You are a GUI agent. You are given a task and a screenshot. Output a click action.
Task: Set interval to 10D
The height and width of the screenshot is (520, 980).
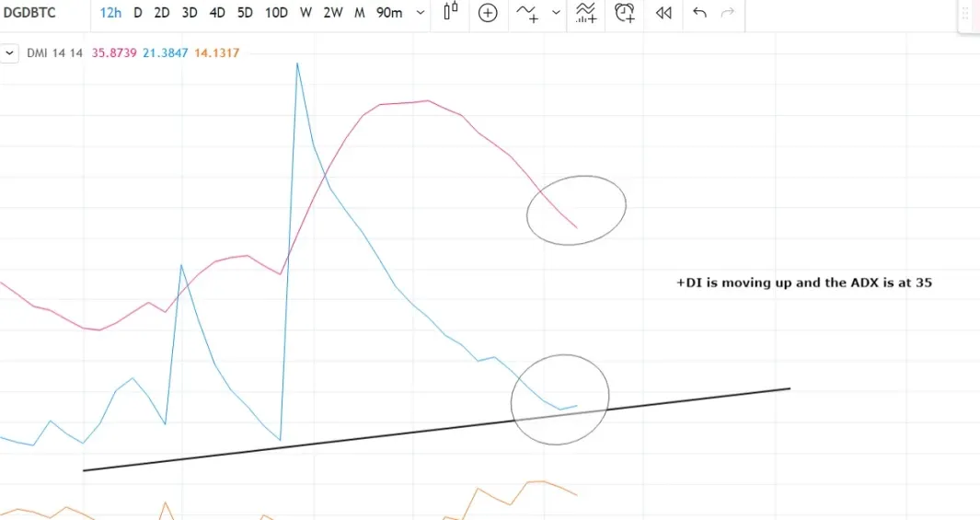[x=276, y=13]
